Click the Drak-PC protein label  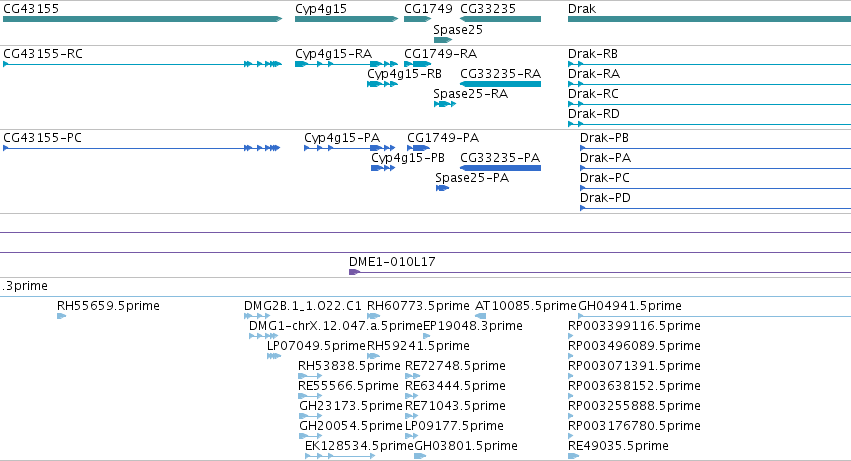[x=605, y=178]
